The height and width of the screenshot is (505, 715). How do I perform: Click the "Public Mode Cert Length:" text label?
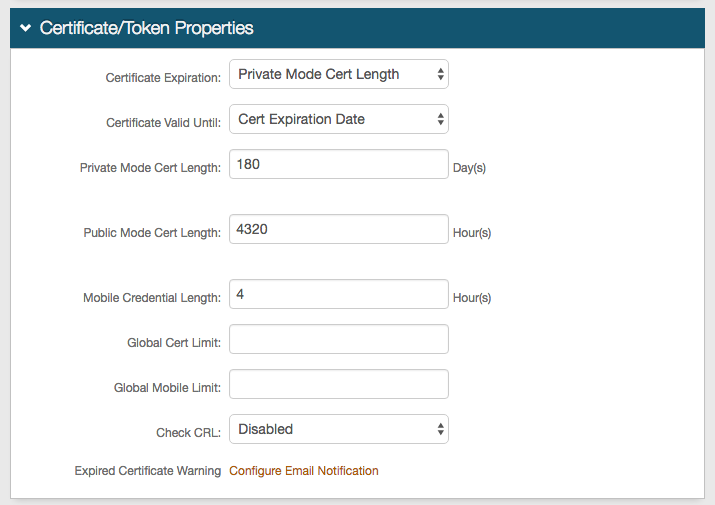152,233
